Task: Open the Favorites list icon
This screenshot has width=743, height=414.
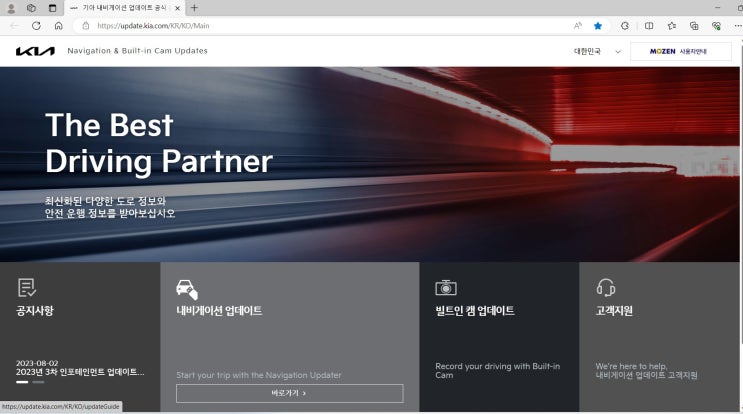Action: coord(671,26)
